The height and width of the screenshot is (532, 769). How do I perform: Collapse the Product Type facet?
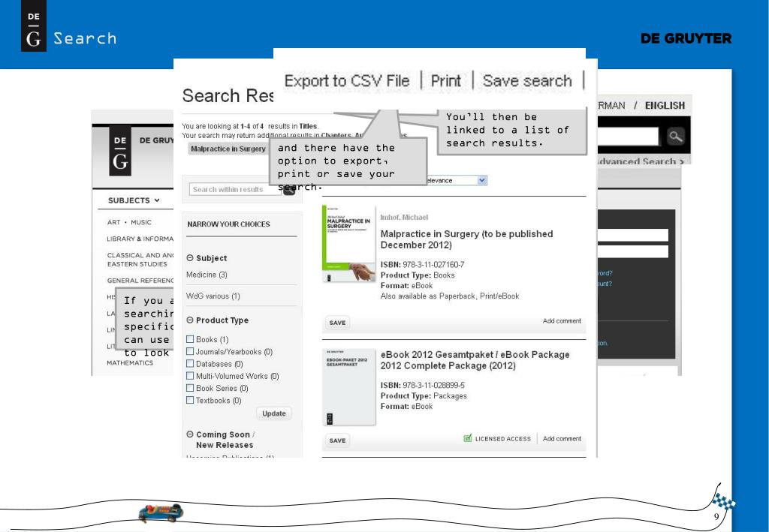(190, 320)
